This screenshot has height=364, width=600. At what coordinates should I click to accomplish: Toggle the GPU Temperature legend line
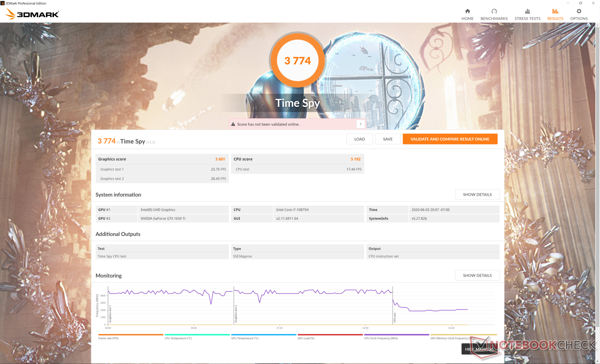click(x=264, y=337)
